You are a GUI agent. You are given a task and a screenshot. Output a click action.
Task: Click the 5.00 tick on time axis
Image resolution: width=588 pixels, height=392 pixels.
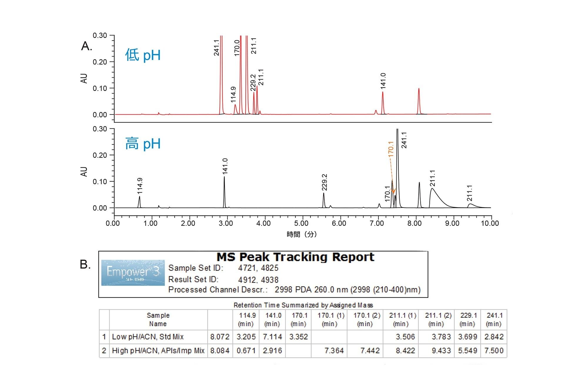pyautogui.click(x=301, y=223)
